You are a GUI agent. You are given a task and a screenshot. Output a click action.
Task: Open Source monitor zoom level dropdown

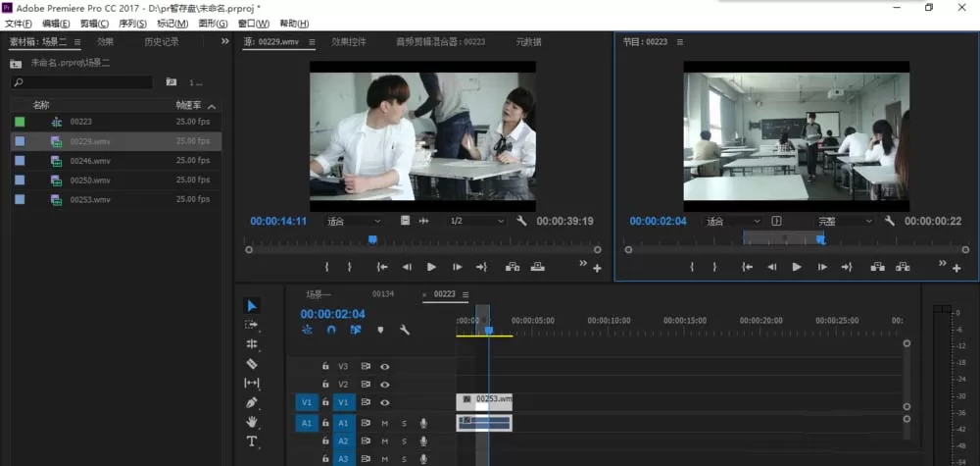(354, 222)
